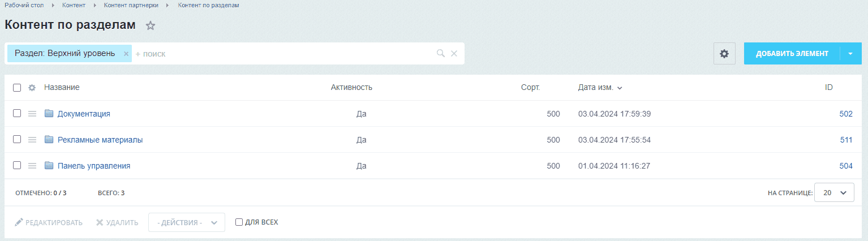Click the 'Добавить элемент' button

[792, 54]
